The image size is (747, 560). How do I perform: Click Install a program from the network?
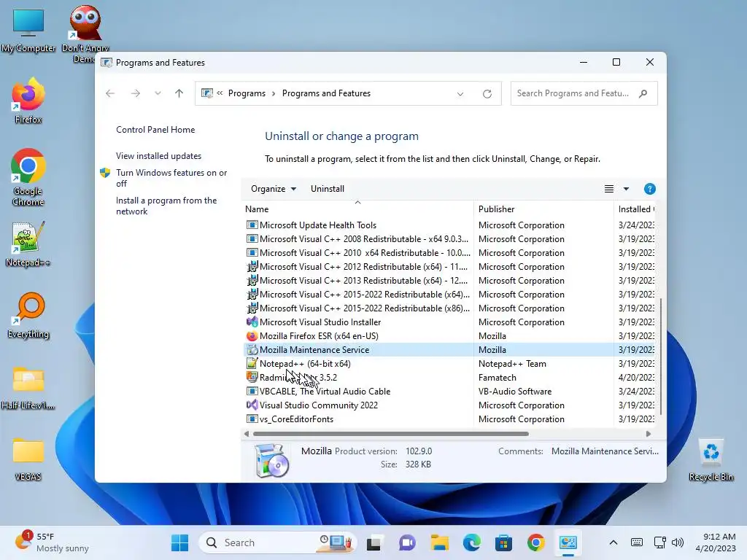click(x=166, y=206)
